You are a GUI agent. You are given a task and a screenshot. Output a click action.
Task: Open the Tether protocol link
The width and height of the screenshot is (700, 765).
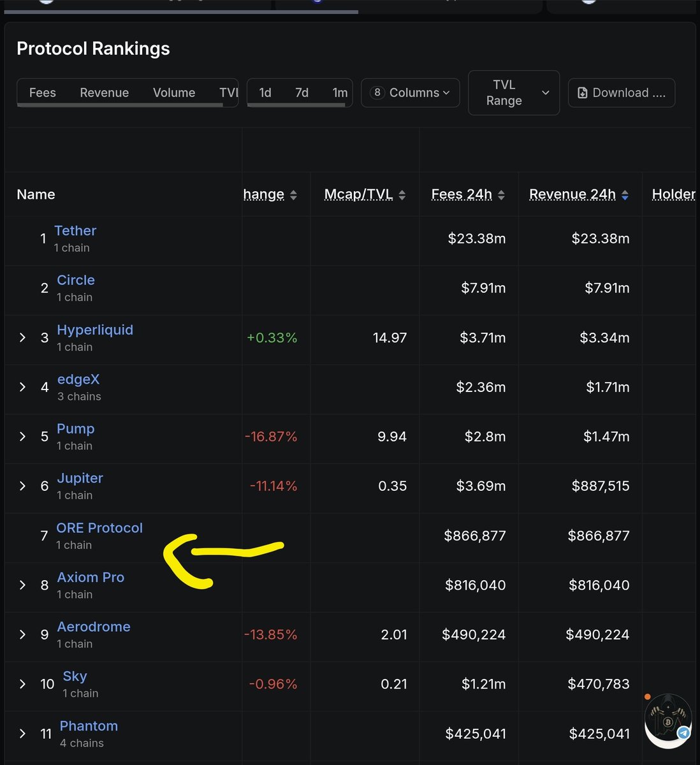coord(75,231)
